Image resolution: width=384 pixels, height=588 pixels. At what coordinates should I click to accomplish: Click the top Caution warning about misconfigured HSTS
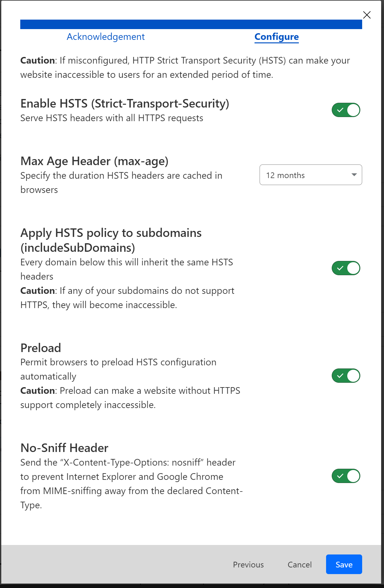pos(185,67)
